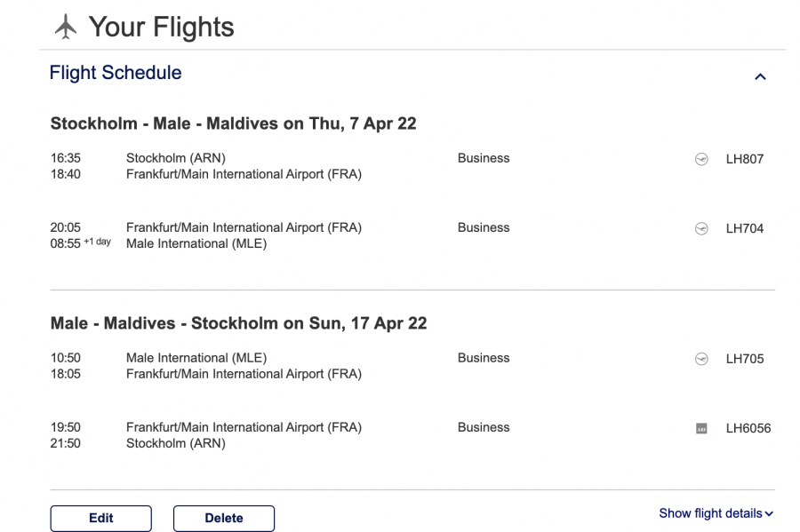Collapse the Flight Schedule section chevron
This screenshot has height=532, width=800.
tap(760, 77)
